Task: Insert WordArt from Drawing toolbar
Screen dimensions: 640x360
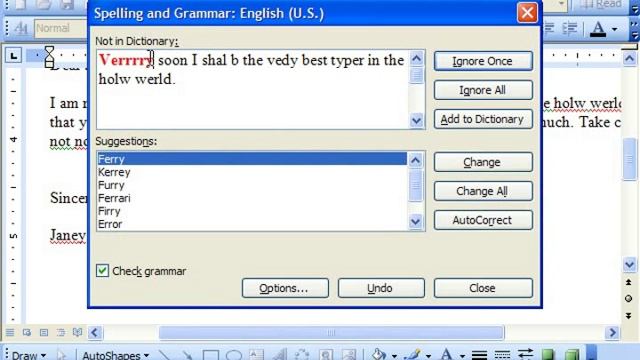Action: [280, 354]
